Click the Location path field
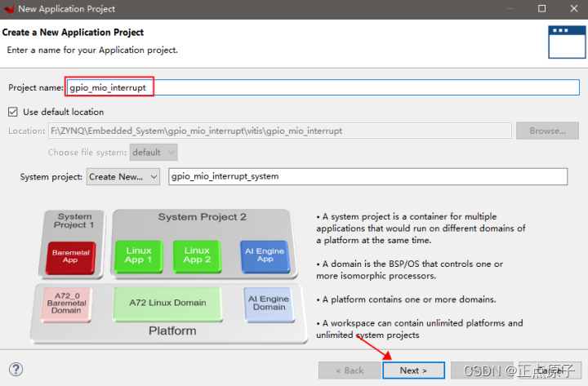The width and height of the screenshot is (588, 386). [x=280, y=131]
